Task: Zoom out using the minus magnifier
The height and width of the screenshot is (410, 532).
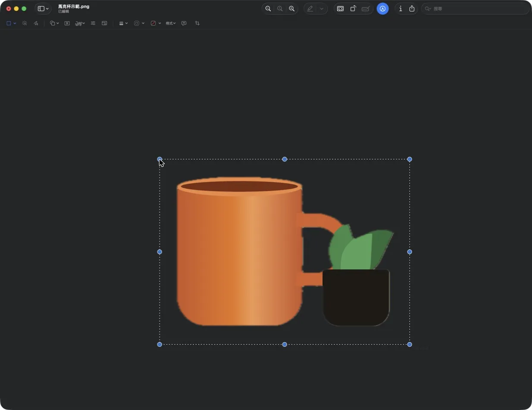Action: [268, 9]
